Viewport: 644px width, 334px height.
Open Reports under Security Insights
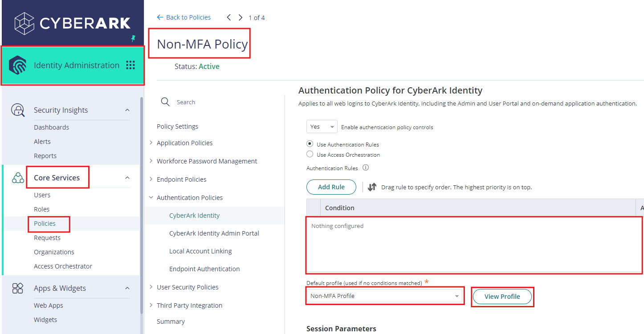(x=45, y=155)
